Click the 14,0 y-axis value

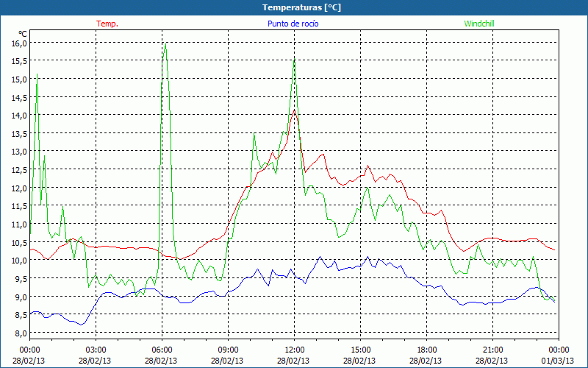(20, 116)
